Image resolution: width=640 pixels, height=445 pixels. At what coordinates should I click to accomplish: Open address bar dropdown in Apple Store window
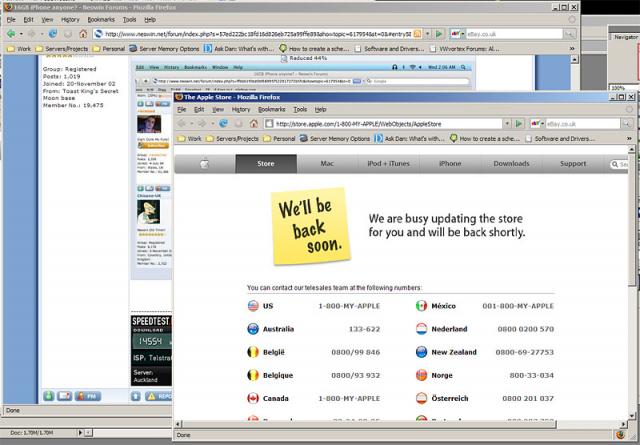tap(507, 123)
